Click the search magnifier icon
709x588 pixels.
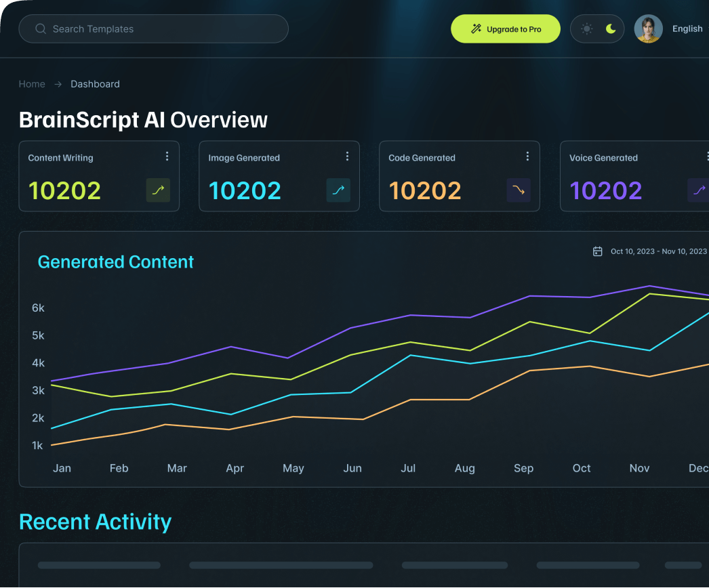pyautogui.click(x=41, y=28)
